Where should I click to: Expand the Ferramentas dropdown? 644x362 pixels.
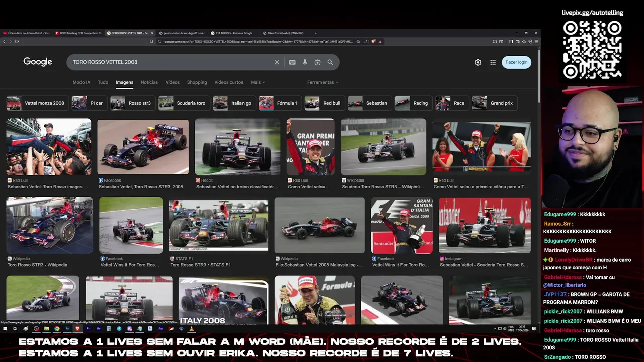tap(323, 82)
